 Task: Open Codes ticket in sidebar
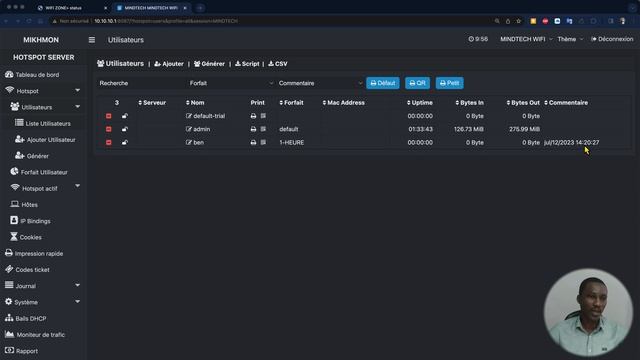[27, 270]
